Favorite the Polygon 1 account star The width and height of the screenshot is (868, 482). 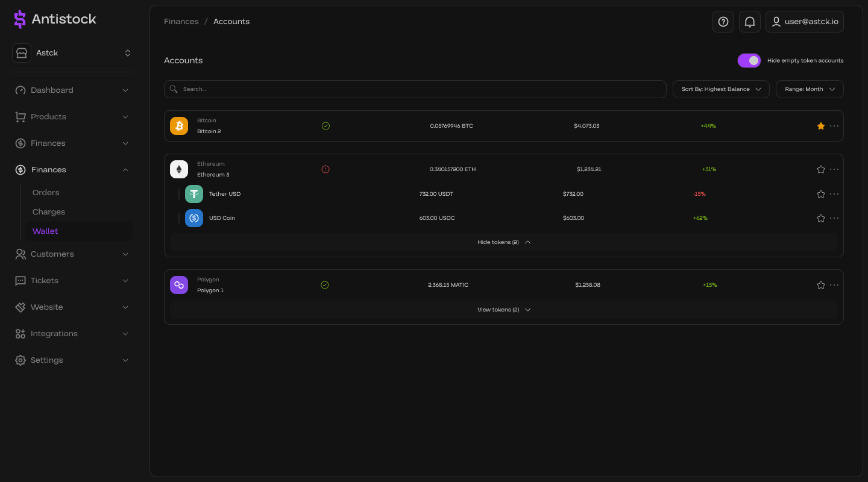820,285
